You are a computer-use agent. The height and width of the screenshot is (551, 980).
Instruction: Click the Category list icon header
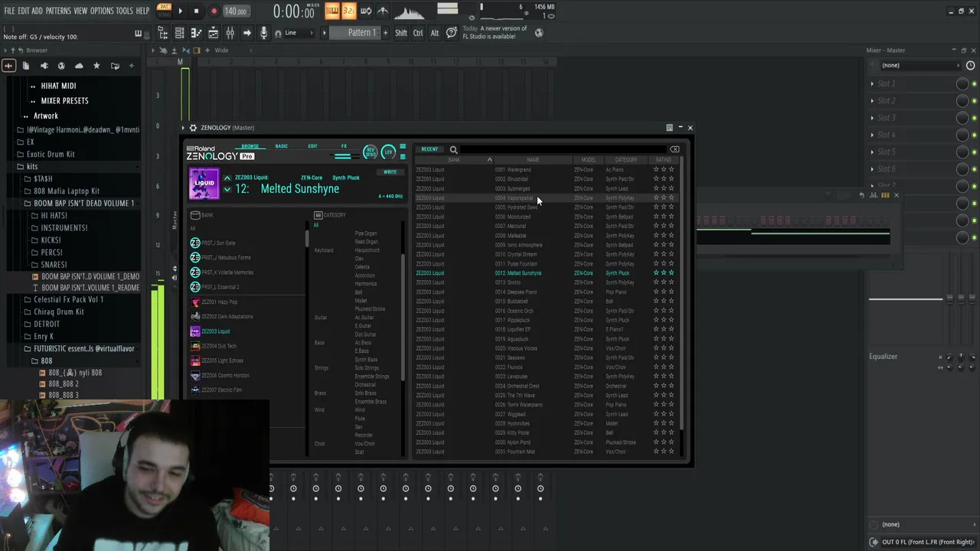[318, 215]
